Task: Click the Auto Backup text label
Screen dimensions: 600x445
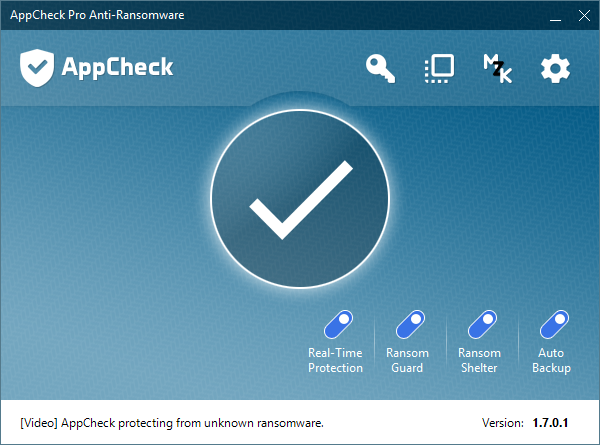Action: coord(551,360)
